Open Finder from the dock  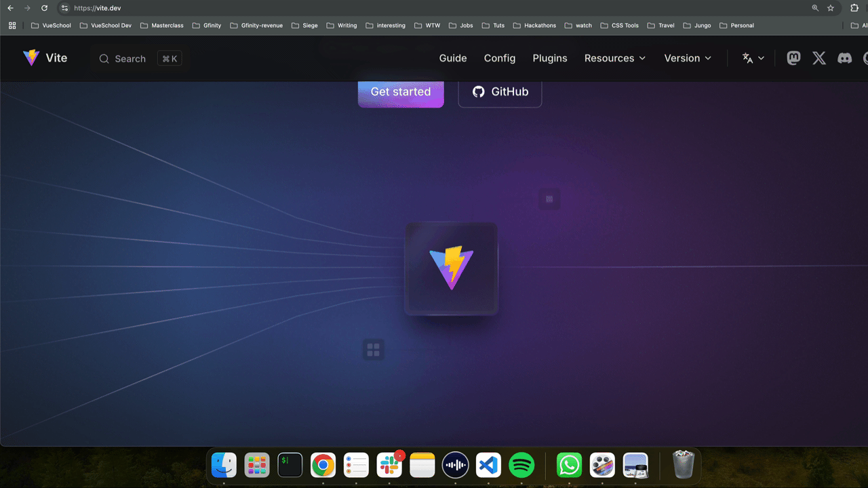[x=224, y=465]
